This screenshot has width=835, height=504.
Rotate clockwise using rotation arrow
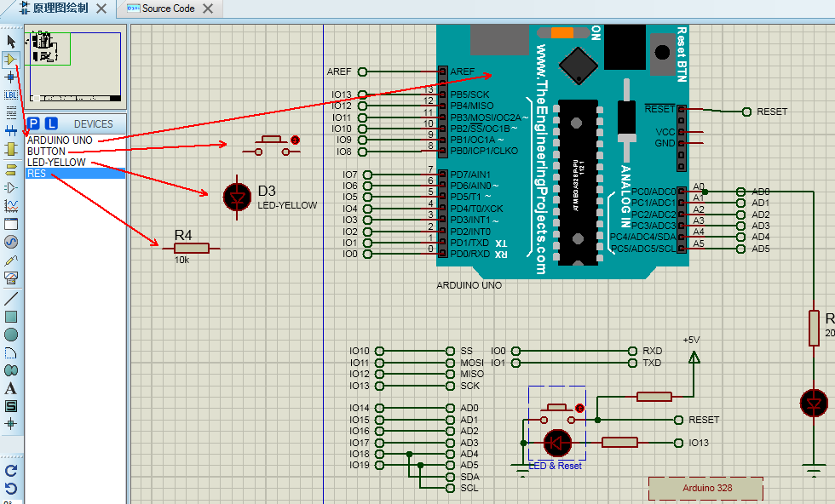10,471
